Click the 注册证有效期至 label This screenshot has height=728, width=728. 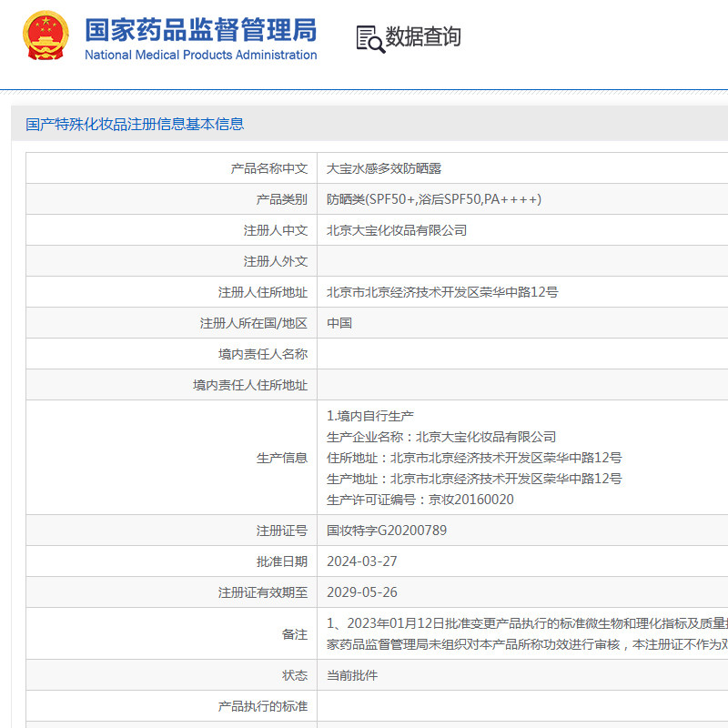coord(263,592)
